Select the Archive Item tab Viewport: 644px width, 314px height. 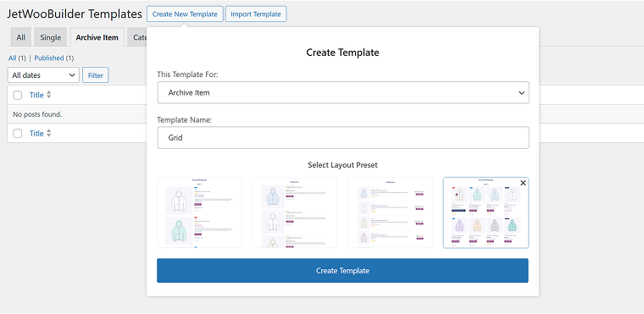click(97, 37)
